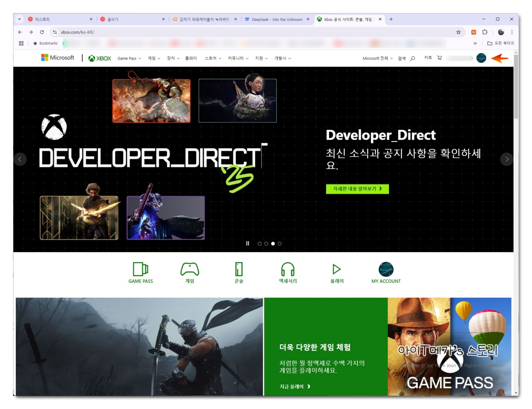The width and height of the screenshot is (532, 409).
Task: Open the Game Pass Indiana Jones artwork
Action: pos(449,347)
